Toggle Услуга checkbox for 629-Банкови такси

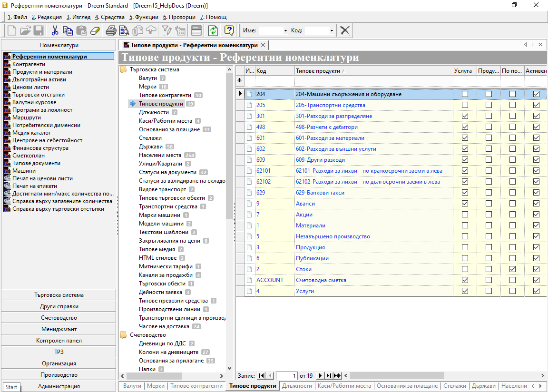[465, 193]
